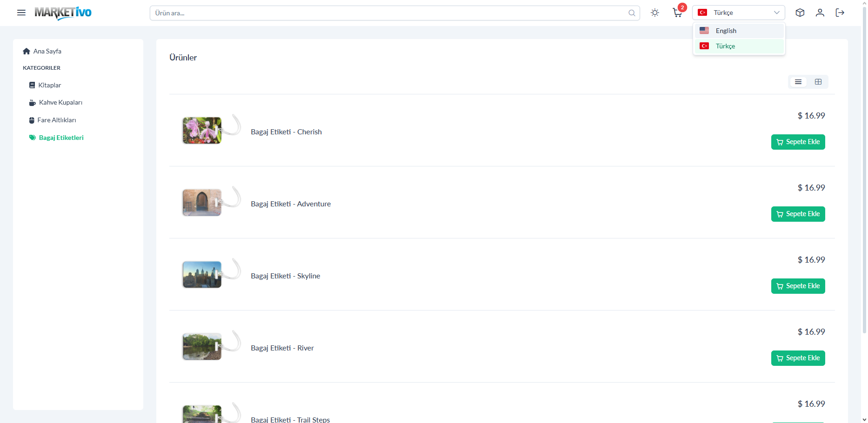
Task: Click the 'Bagaj Etiketi - Adventure' title
Action: (291, 204)
